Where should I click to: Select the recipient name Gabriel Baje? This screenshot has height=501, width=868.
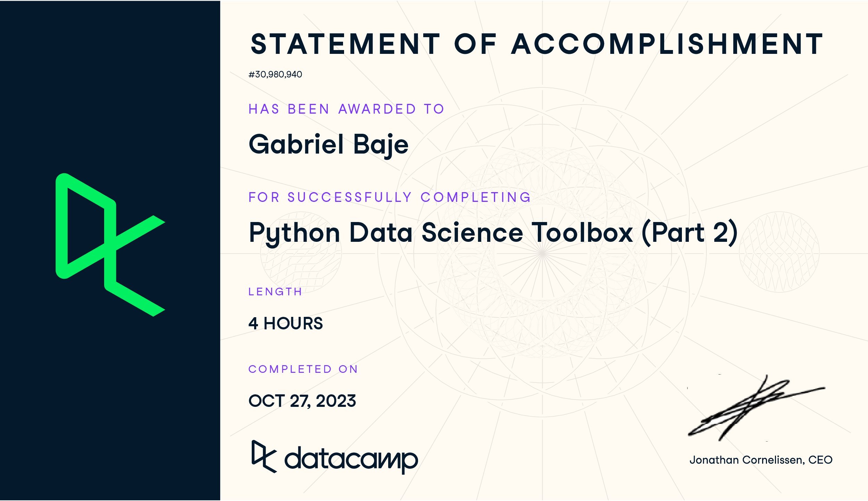coord(328,145)
